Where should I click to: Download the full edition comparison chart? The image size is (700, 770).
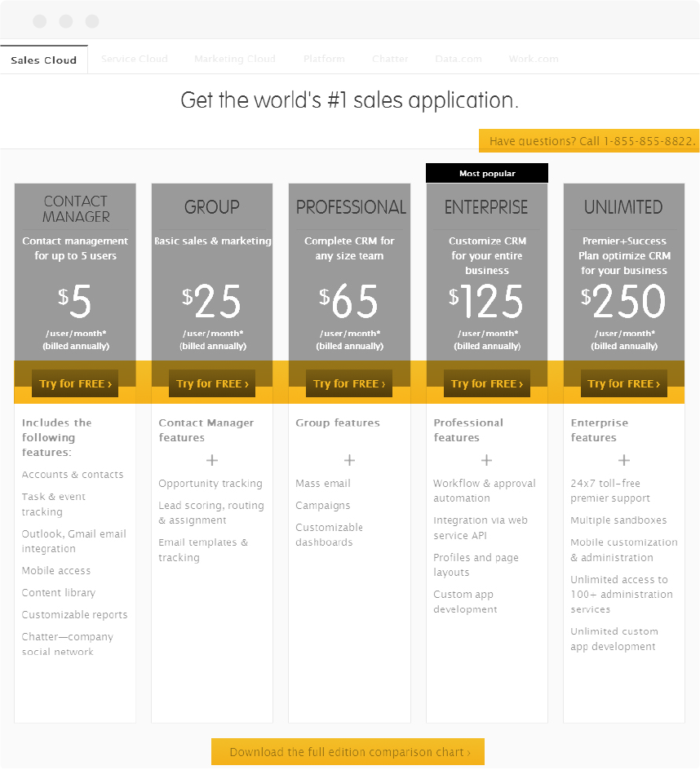coord(348,751)
